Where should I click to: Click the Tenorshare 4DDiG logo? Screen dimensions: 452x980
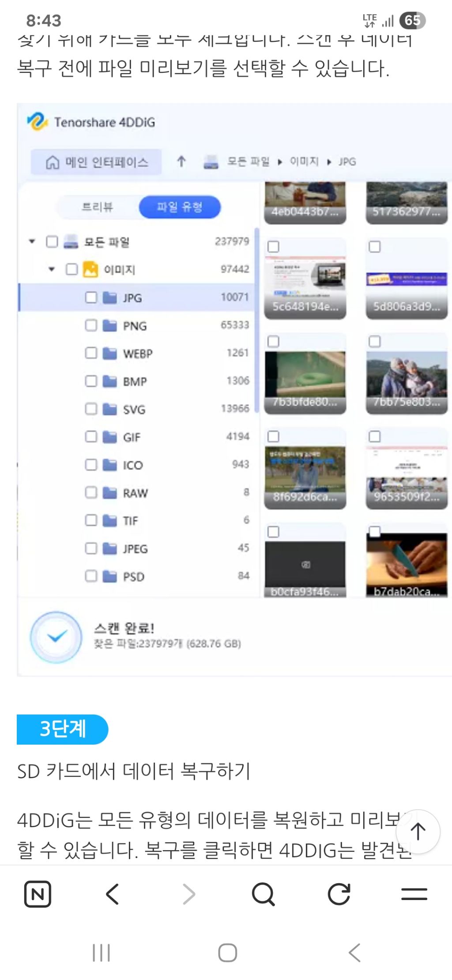coord(37,121)
